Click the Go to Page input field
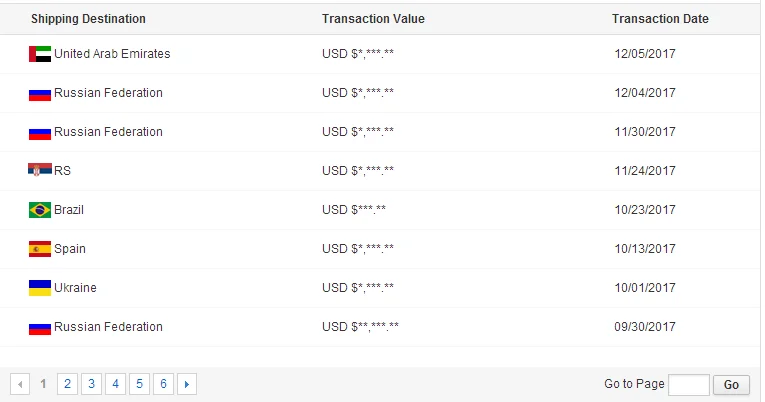The height and width of the screenshot is (402, 765). coord(688,385)
